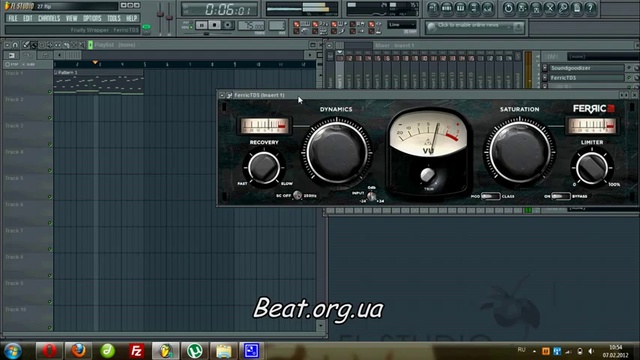This screenshot has width=640, height=360.
Task: Open the FerricTDS plugin window menu arrow
Action: 222,95
